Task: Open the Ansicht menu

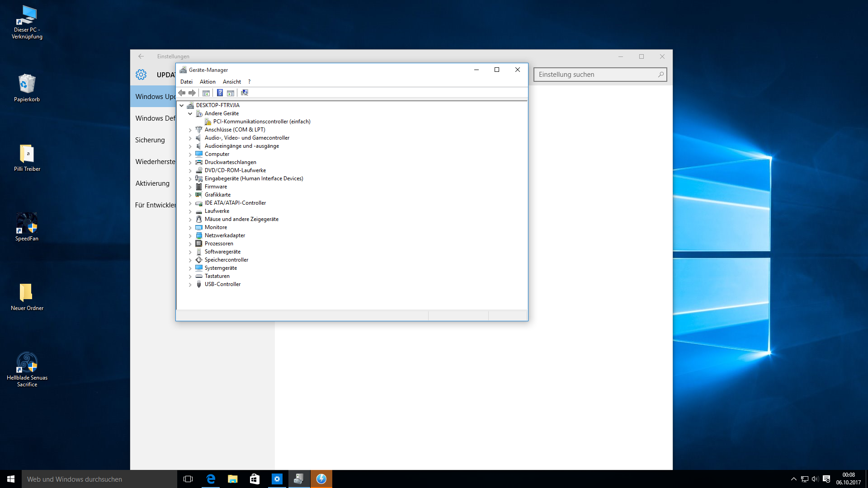Action: [x=231, y=82]
